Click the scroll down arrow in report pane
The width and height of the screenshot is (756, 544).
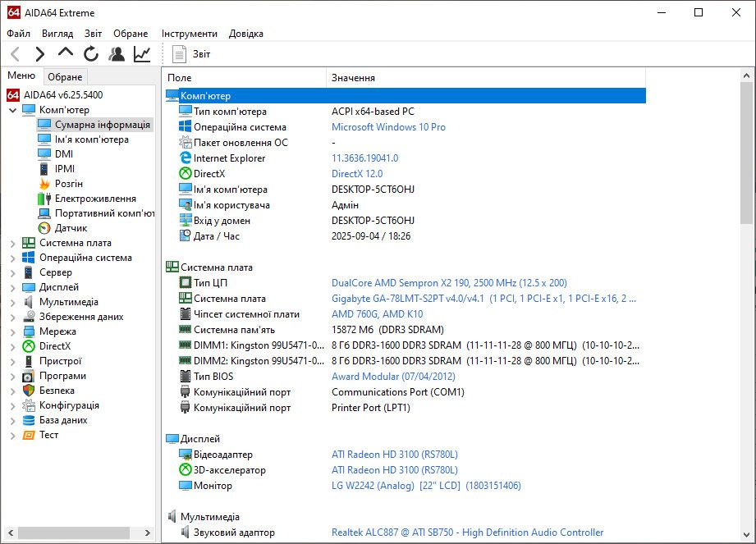click(746, 534)
